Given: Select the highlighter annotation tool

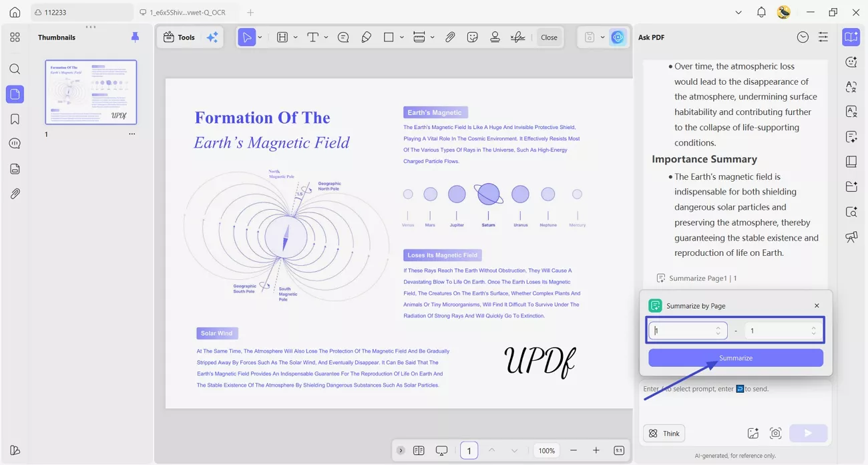Looking at the screenshot, I should click(366, 37).
